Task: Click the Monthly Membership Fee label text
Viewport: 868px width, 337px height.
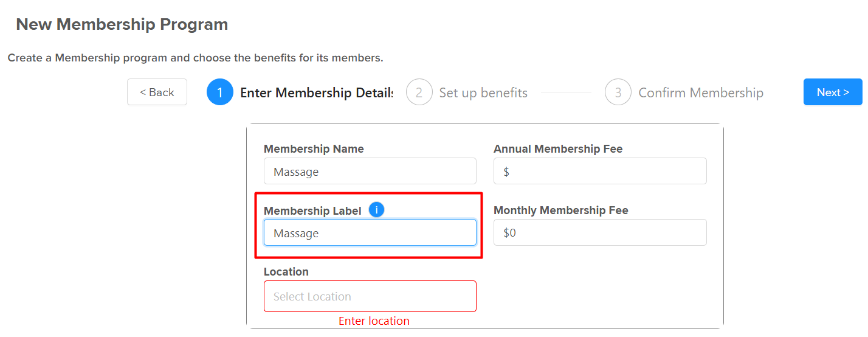Action: (561, 210)
